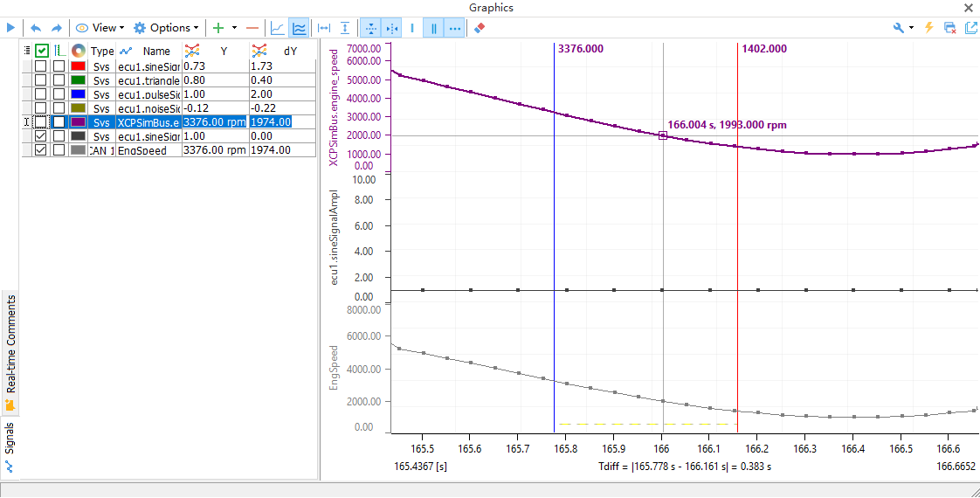Uncheck the EngSpeed signal checkbox
The image size is (980, 498).
(40, 150)
